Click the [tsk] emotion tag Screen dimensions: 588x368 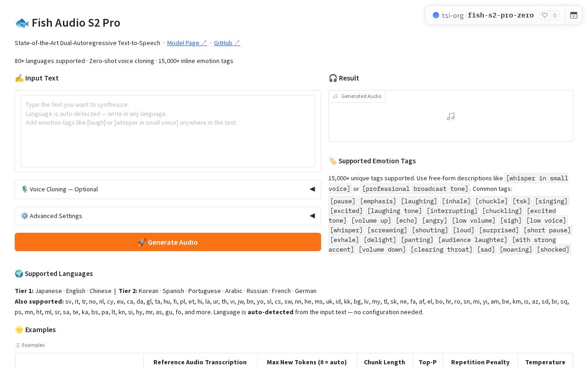point(522,201)
